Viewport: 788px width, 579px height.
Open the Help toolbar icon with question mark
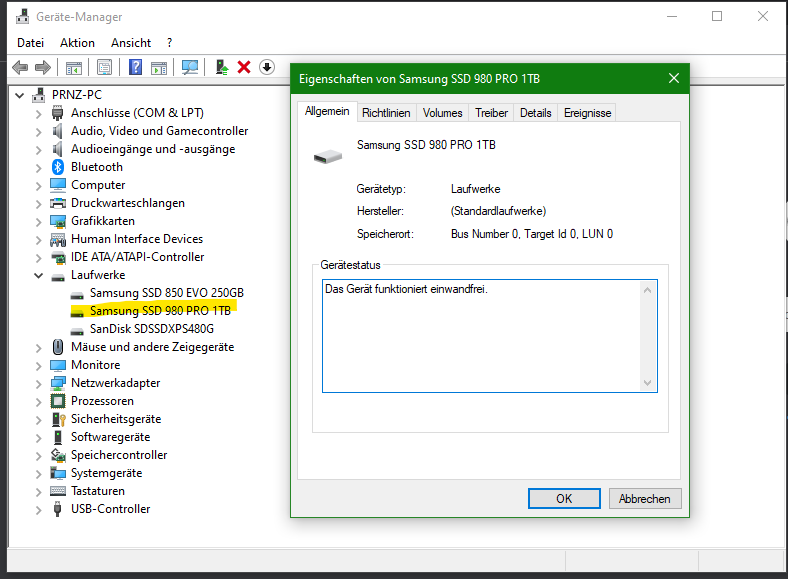tap(135, 67)
